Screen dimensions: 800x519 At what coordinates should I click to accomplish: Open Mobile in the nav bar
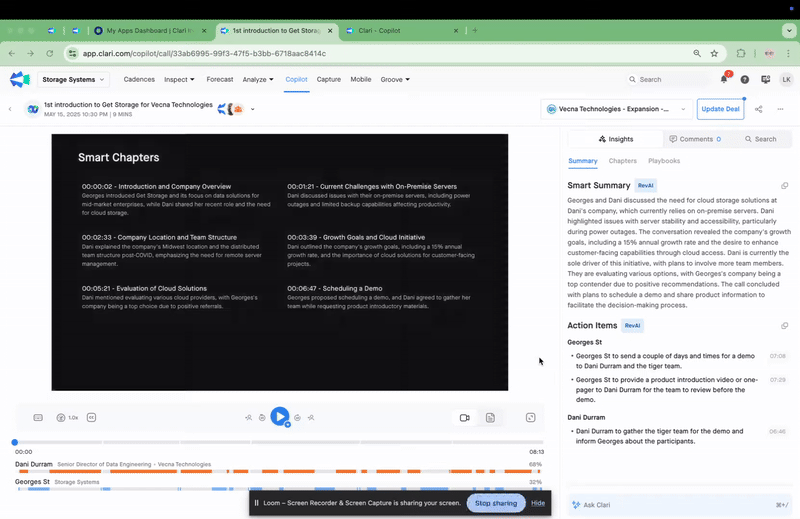coord(361,80)
